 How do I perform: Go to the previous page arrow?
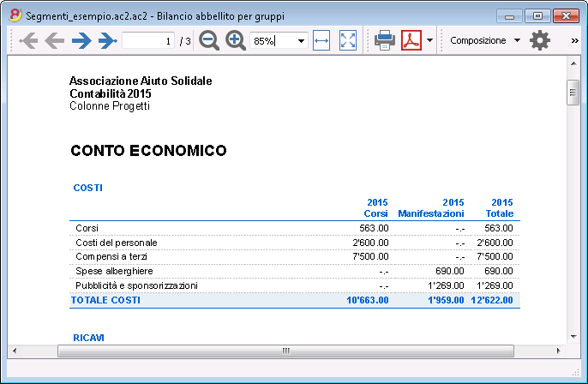point(55,40)
